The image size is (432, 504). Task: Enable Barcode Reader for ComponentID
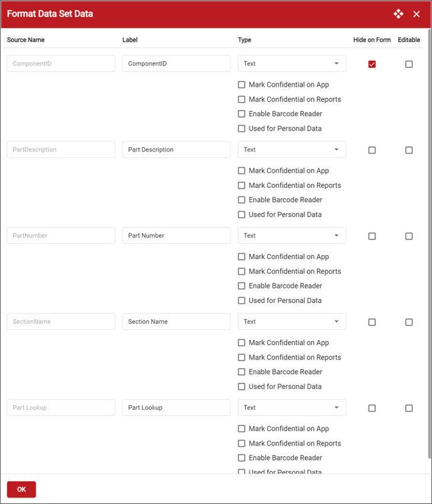click(x=242, y=114)
